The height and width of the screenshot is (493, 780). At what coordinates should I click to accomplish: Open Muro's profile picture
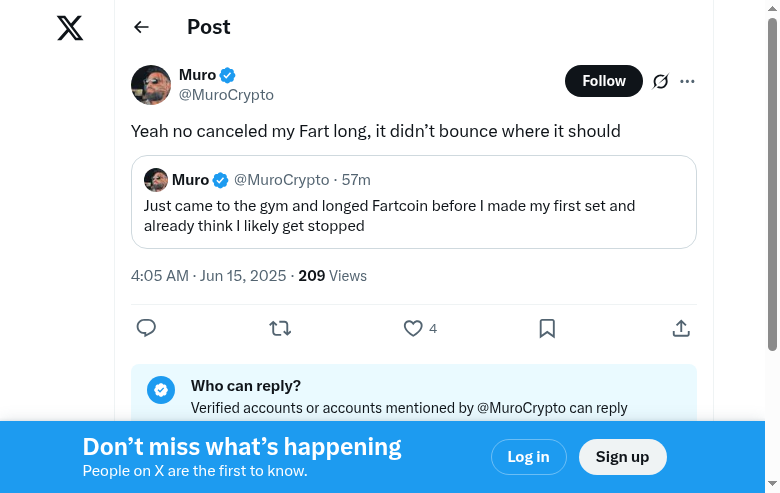151,85
